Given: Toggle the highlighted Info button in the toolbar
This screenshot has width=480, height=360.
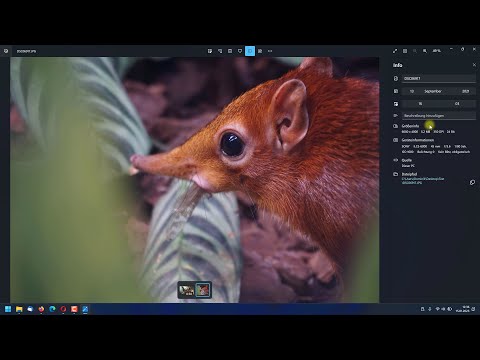Looking at the screenshot, I should [250, 51].
